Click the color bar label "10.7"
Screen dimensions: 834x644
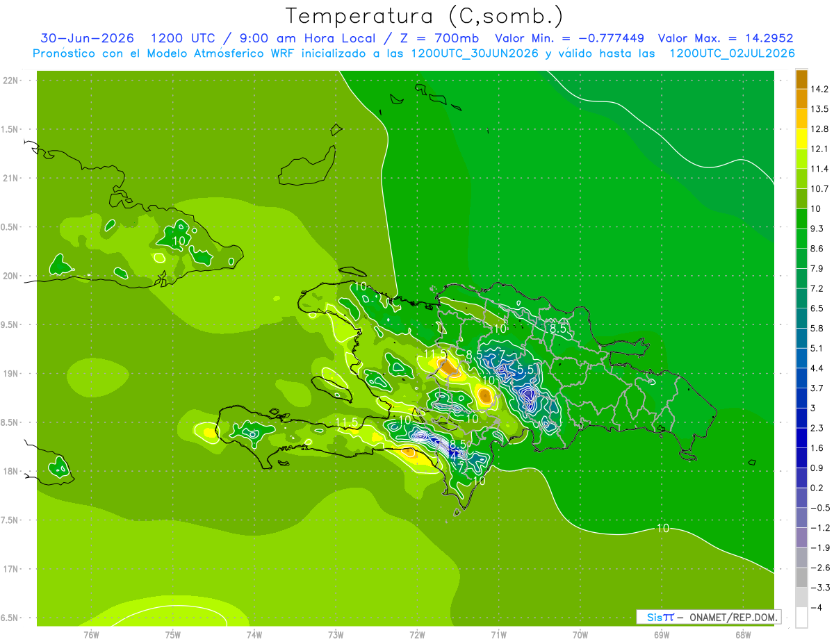point(819,189)
